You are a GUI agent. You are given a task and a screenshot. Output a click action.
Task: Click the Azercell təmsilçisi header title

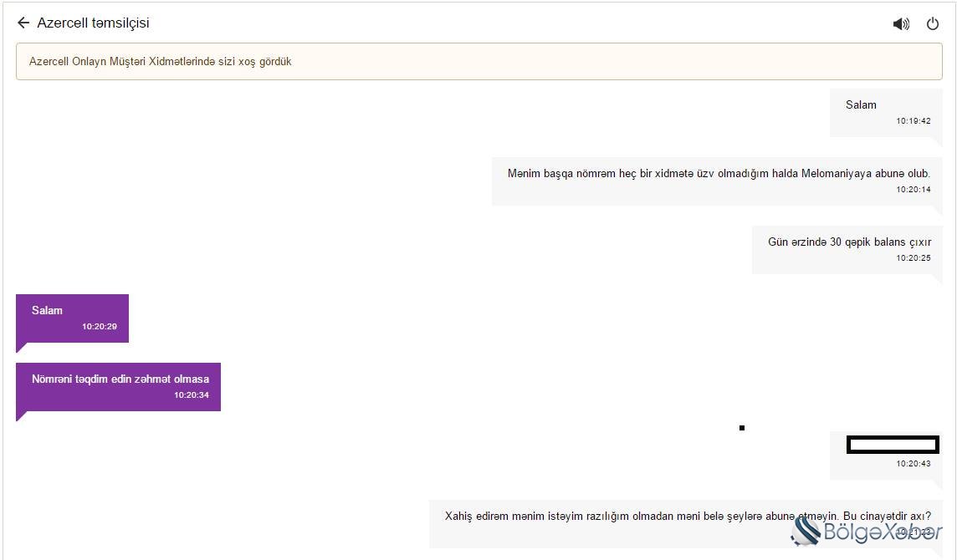click(93, 23)
